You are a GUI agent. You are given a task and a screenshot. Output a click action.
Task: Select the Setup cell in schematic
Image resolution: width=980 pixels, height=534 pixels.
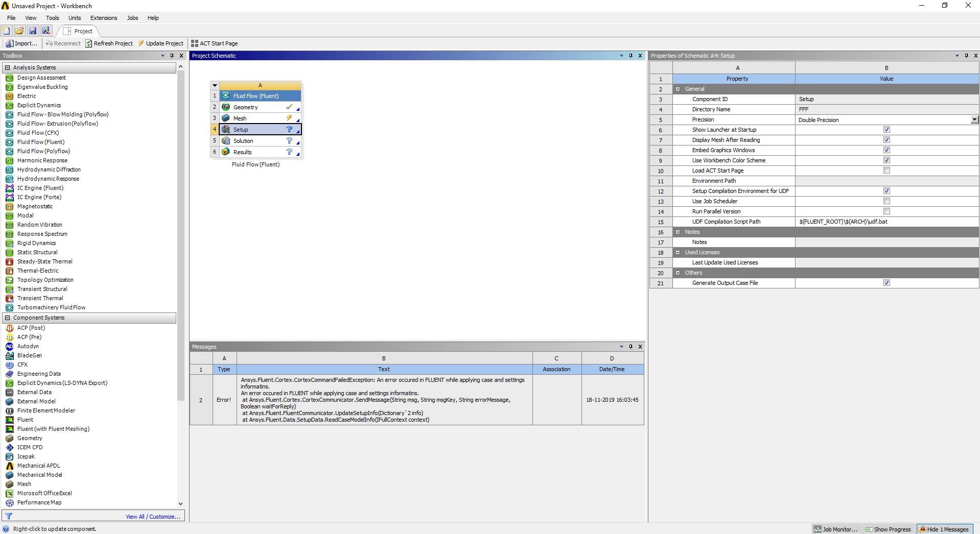(x=260, y=130)
